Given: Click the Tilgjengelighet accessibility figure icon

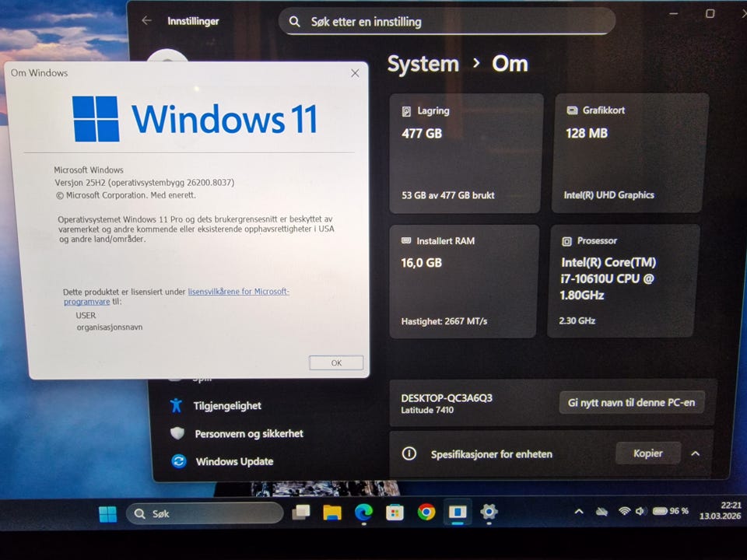Looking at the screenshot, I should (176, 405).
